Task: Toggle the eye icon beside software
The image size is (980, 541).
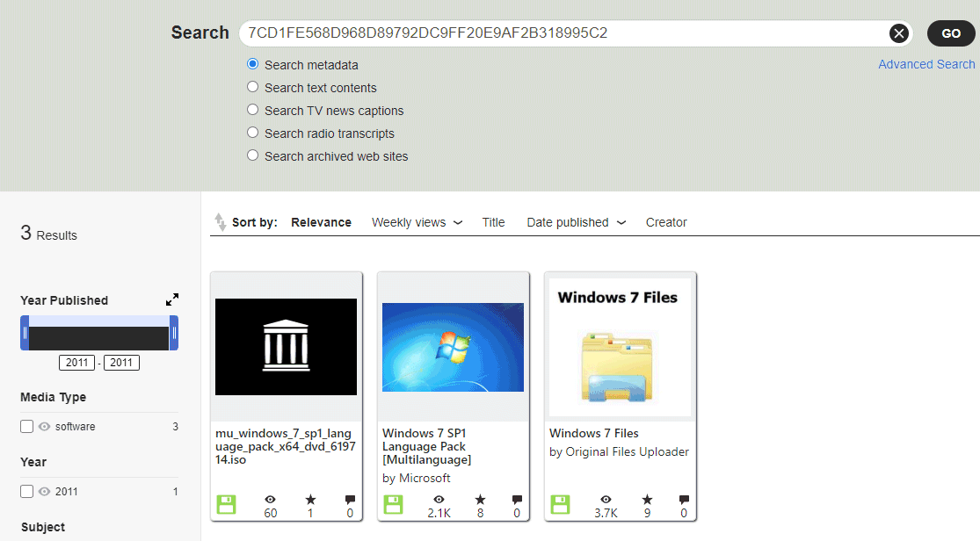Action: tap(44, 427)
